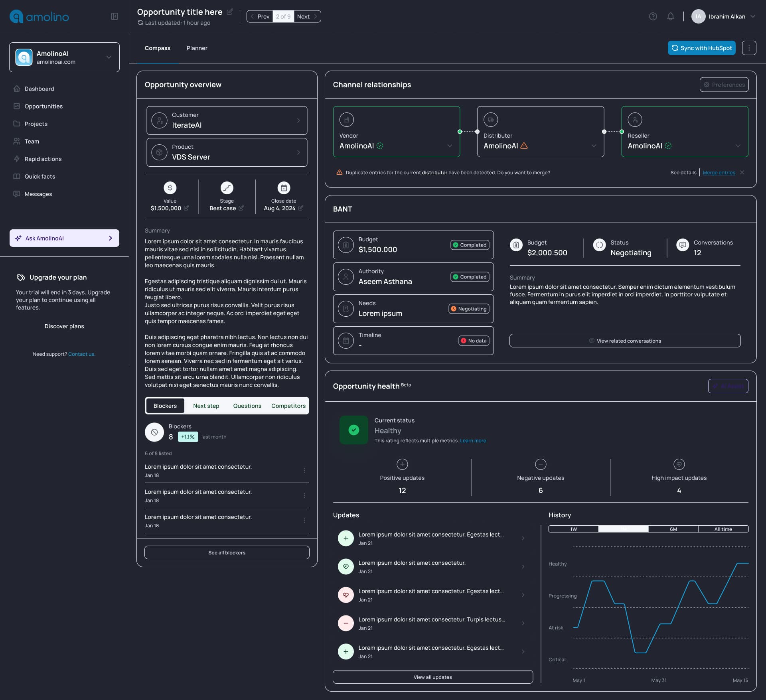Click the IA user avatar
The height and width of the screenshot is (700, 766).
point(698,16)
